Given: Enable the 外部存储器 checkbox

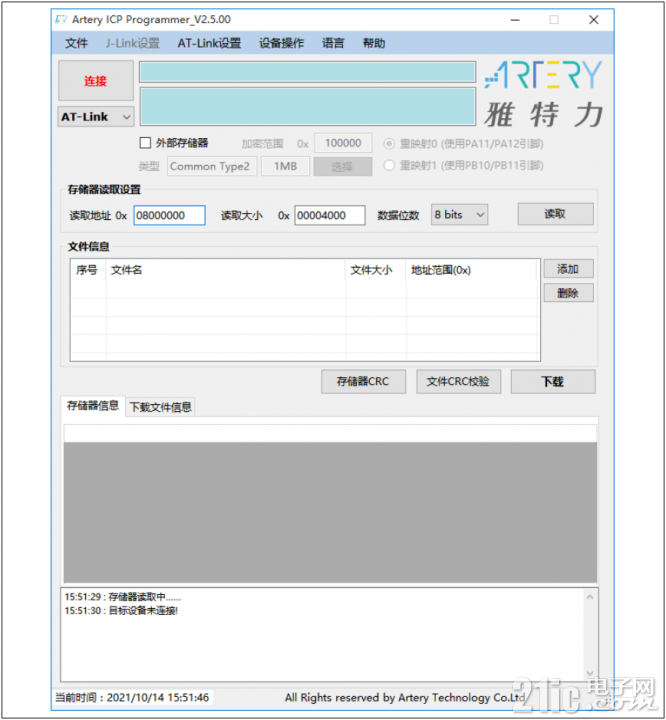Looking at the screenshot, I should (x=145, y=143).
